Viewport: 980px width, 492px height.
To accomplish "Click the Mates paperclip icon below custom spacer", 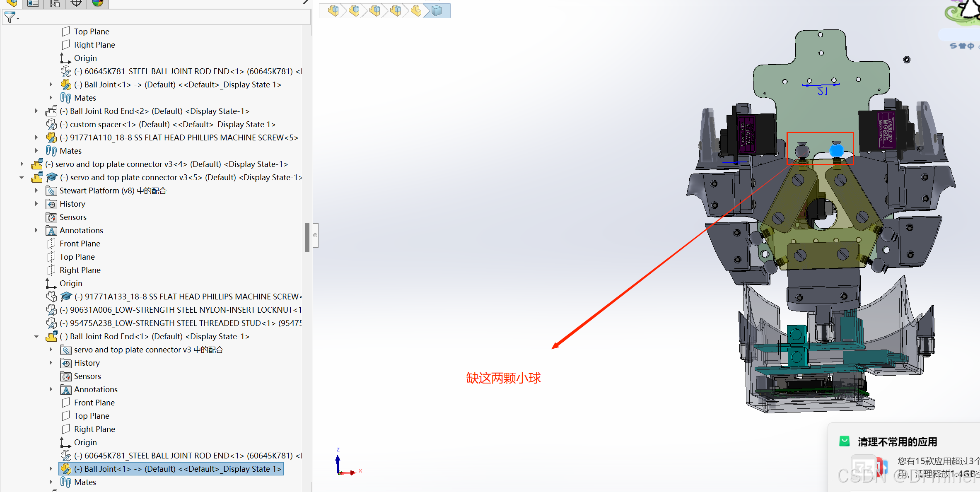I will click(x=51, y=151).
